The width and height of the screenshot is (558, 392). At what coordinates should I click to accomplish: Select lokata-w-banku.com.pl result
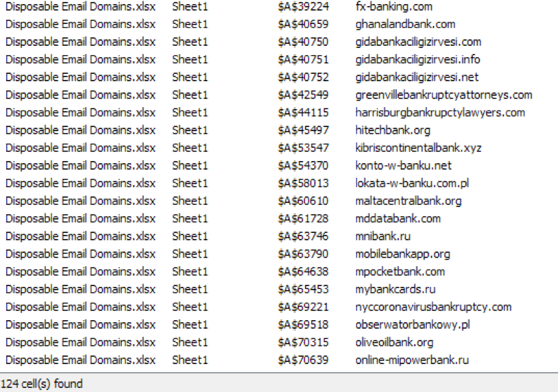pos(279,183)
